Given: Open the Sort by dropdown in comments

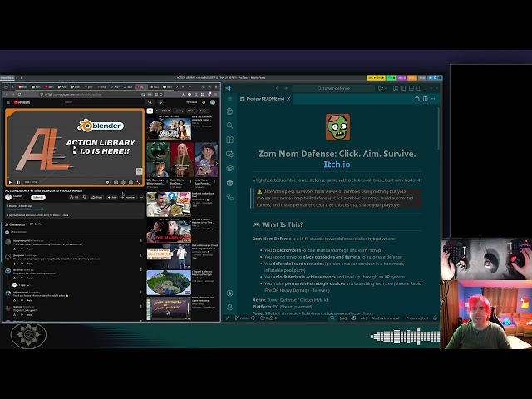Looking at the screenshot, I should [x=37, y=224].
